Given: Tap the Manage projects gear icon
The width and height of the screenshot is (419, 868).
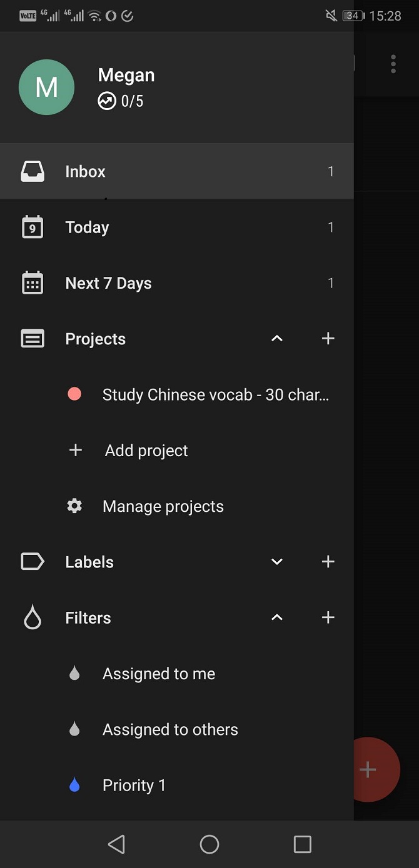Looking at the screenshot, I should click(74, 506).
